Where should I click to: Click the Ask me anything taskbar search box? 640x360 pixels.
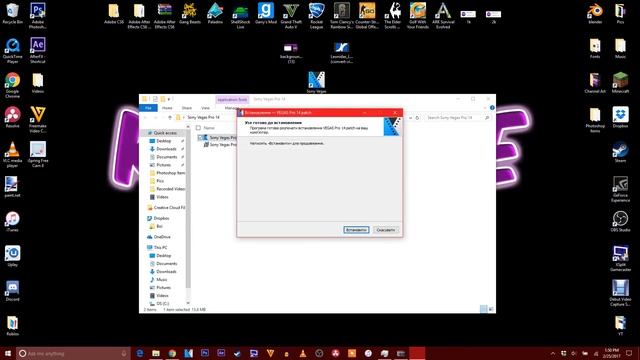pos(73,353)
